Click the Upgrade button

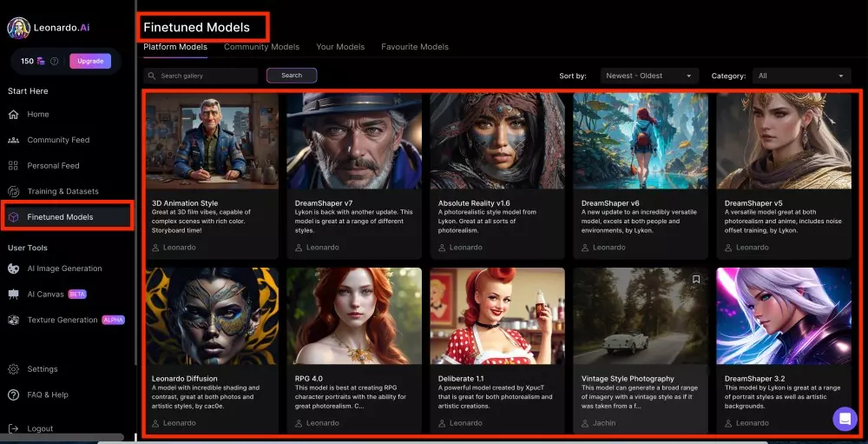(90, 61)
